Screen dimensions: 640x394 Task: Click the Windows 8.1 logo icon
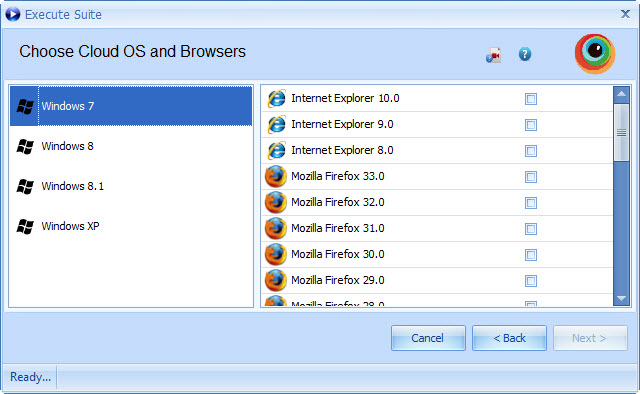pos(25,186)
